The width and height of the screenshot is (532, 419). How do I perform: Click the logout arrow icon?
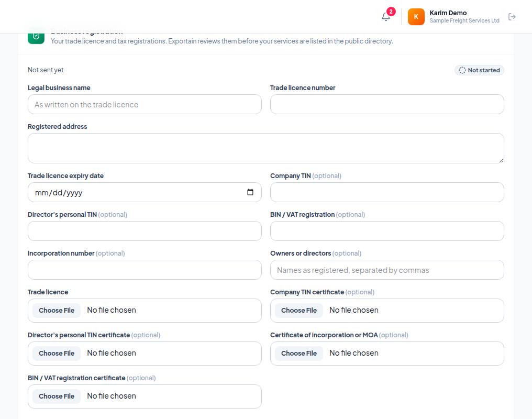point(512,17)
